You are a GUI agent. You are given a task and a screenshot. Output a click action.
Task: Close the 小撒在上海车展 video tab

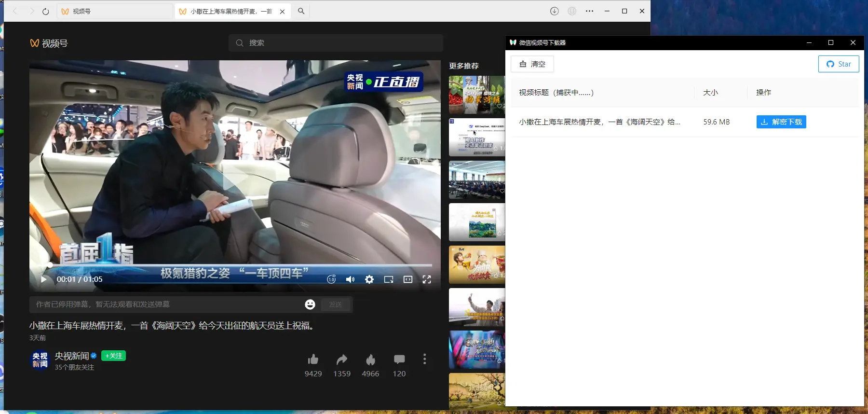click(282, 12)
